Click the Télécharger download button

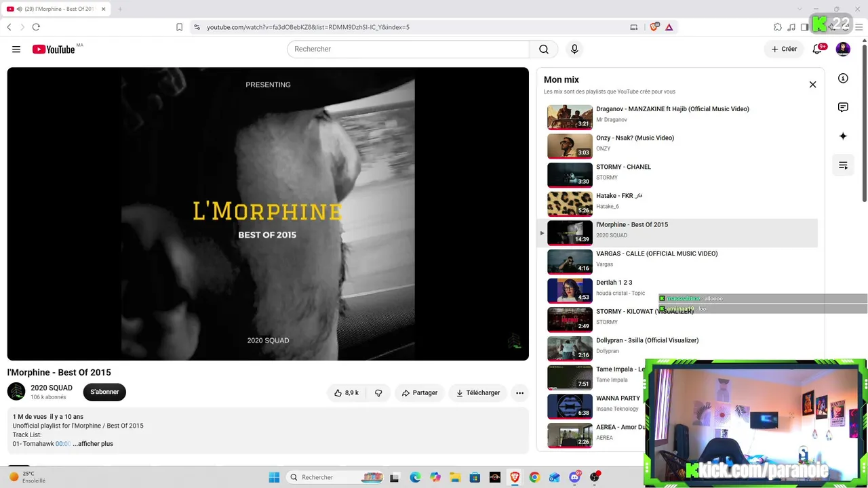[478, 392]
